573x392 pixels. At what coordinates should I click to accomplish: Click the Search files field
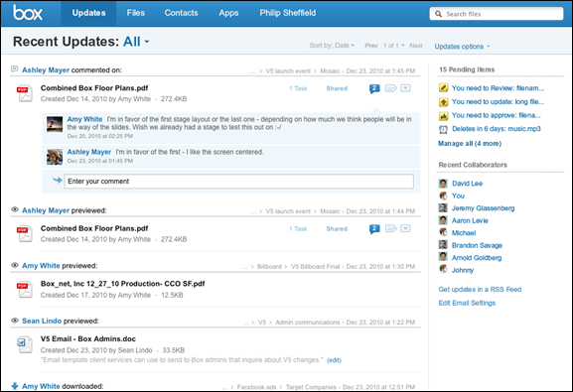click(497, 14)
